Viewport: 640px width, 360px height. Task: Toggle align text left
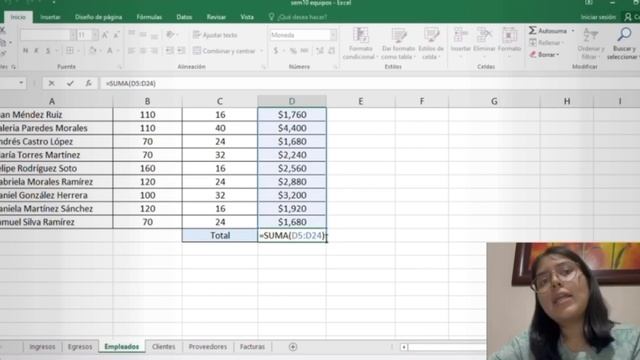pyautogui.click(x=131, y=51)
